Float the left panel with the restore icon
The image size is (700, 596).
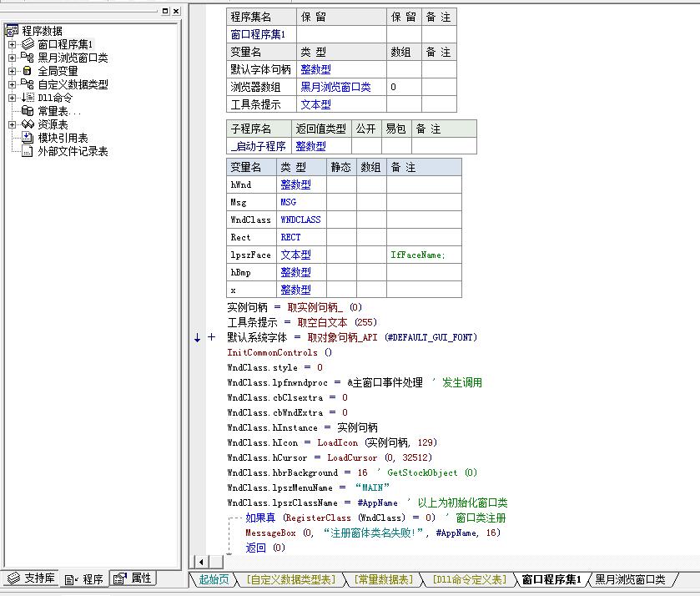point(166,11)
